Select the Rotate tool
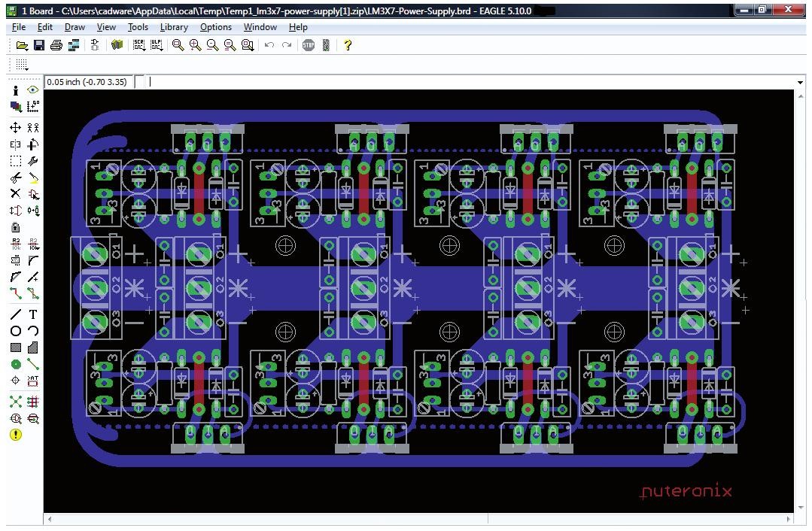This screenshot has width=812, height=531. (x=32, y=144)
